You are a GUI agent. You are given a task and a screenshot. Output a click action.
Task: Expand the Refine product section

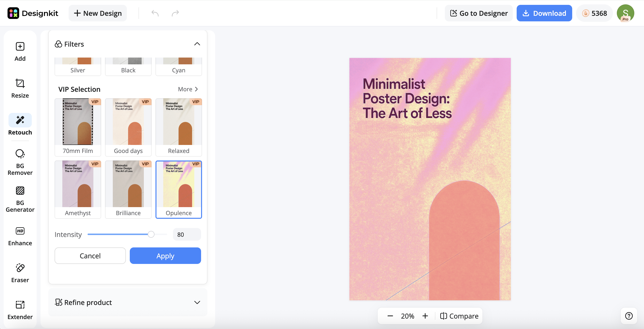point(197,302)
